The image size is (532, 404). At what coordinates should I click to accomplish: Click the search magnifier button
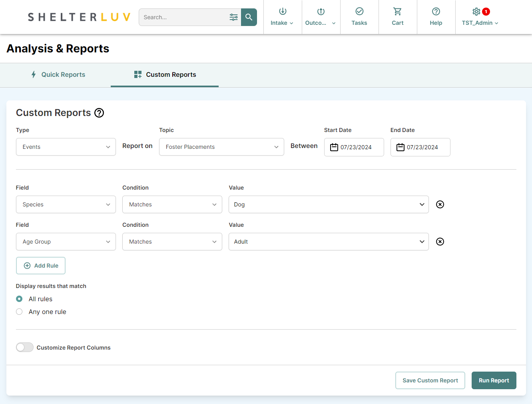click(x=249, y=17)
